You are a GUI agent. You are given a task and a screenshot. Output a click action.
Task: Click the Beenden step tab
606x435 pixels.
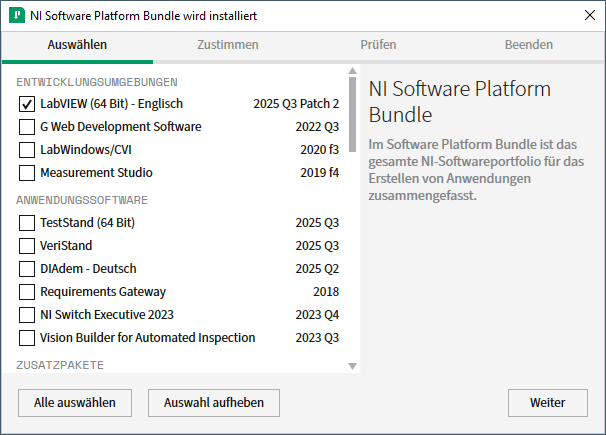(529, 45)
